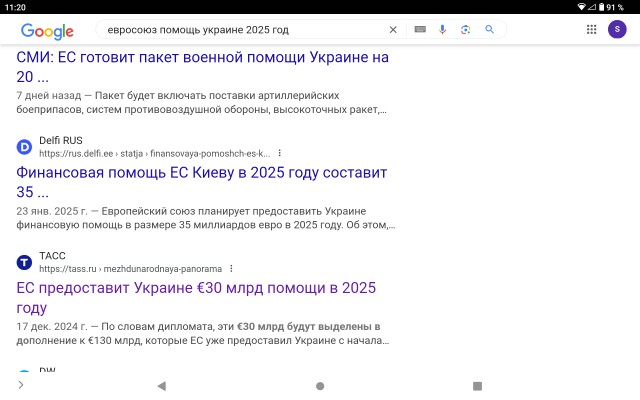Tap the Android home navigation button
The height and width of the screenshot is (400, 640).
[320, 386]
